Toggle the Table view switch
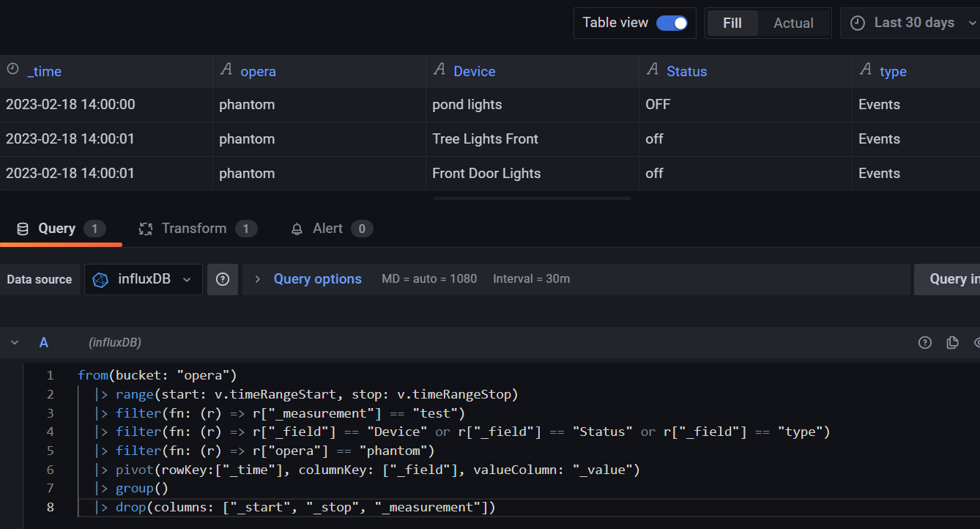 click(x=672, y=23)
